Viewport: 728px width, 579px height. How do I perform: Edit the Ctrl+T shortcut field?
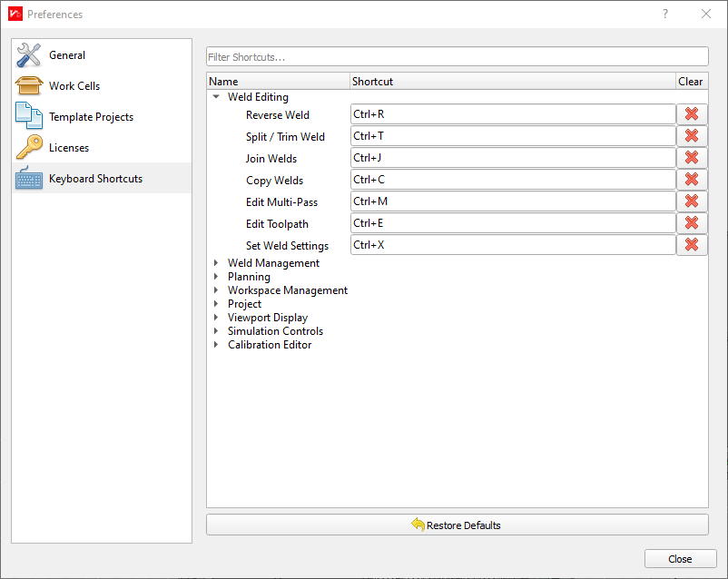point(513,136)
